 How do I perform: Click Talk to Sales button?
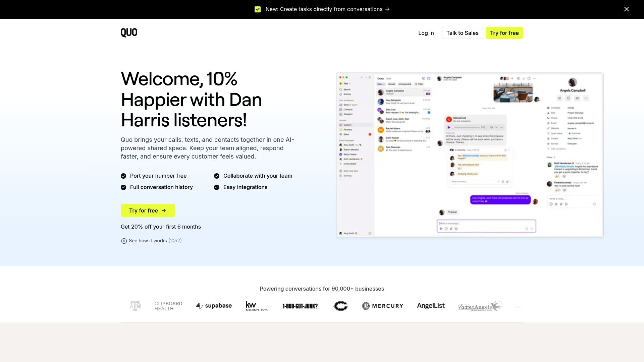pyautogui.click(x=462, y=33)
